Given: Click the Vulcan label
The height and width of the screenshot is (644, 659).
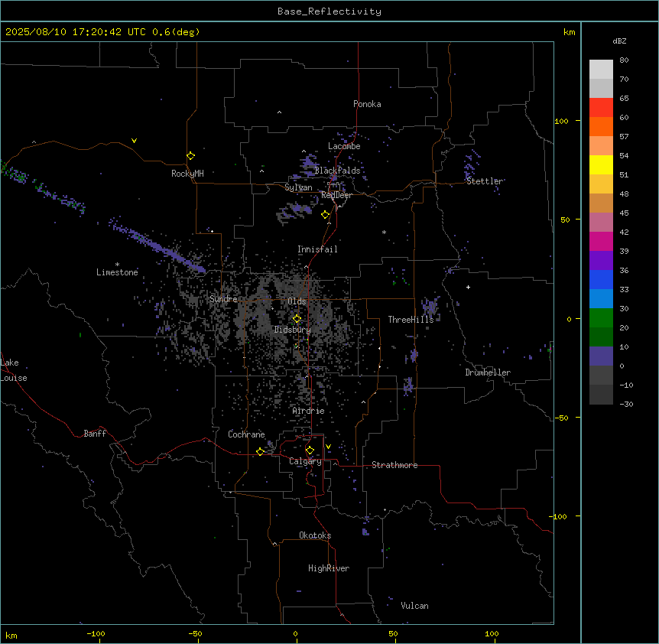Looking at the screenshot, I should tap(415, 606).
